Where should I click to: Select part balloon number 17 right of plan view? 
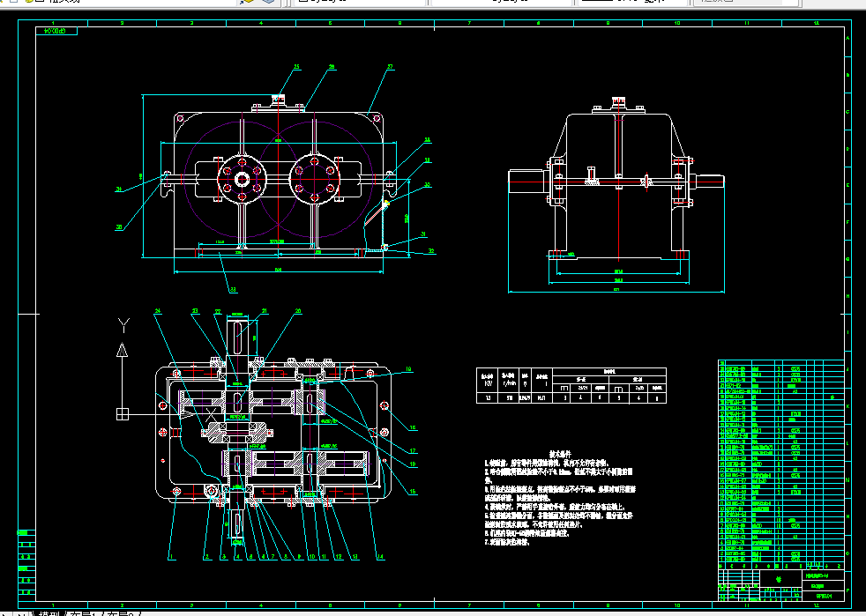[x=413, y=451]
